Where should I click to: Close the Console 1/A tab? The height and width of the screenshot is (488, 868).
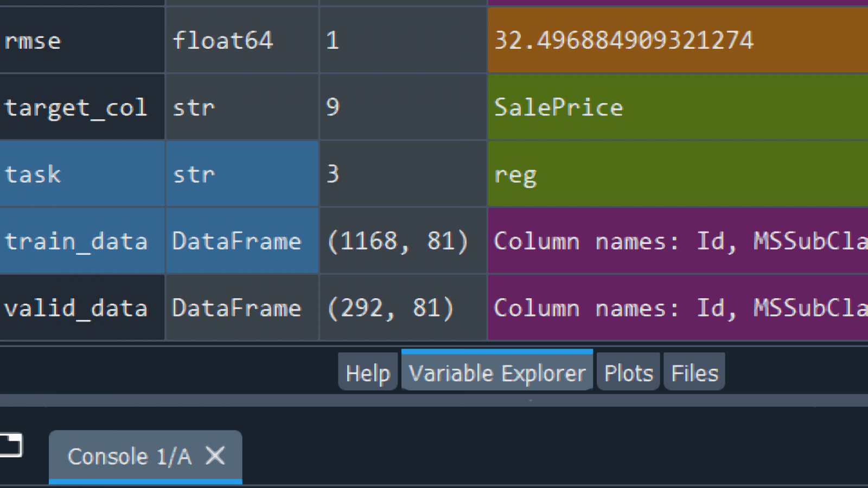[215, 455]
